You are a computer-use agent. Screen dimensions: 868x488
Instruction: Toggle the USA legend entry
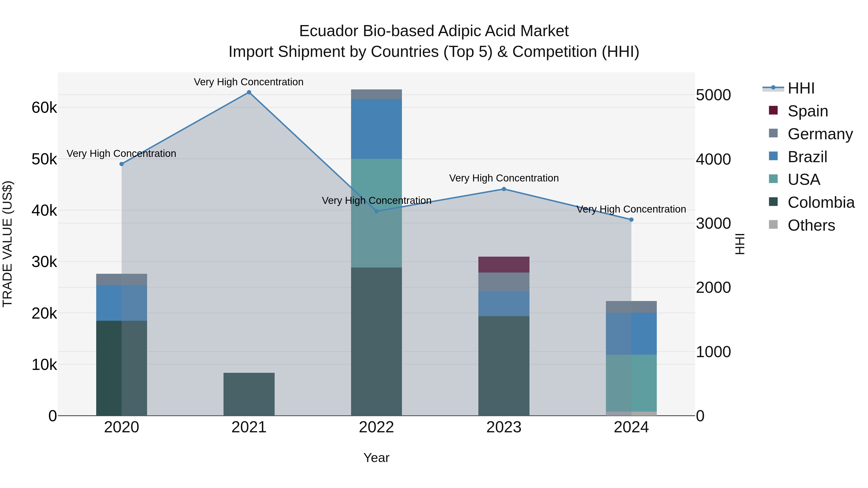(x=794, y=179)
